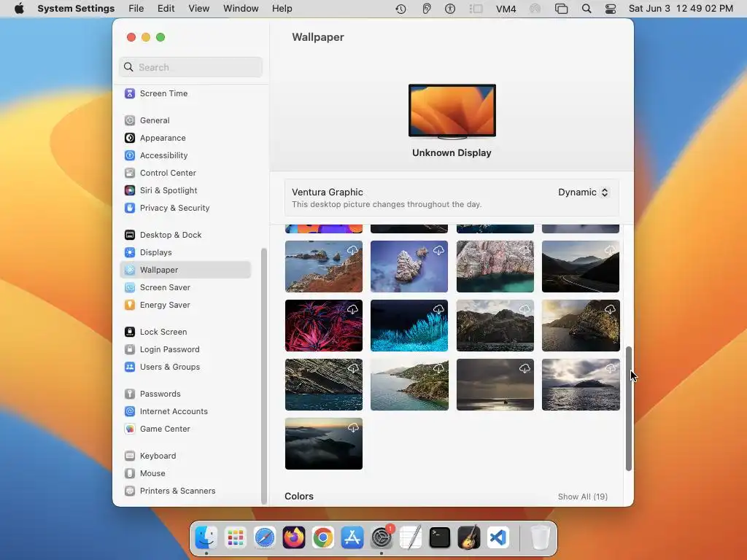Open Appearance settings icon
Viewport: 747px width, 560px height.
tap(130, 138)
